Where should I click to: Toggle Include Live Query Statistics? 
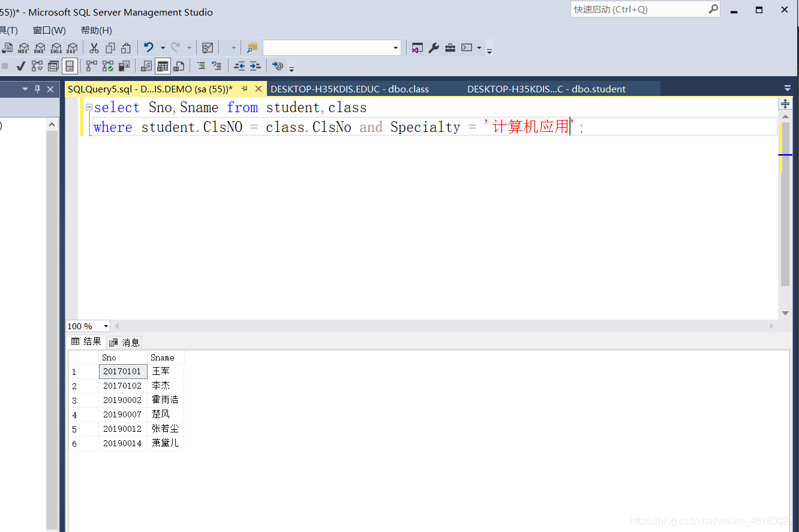[108, 66]
